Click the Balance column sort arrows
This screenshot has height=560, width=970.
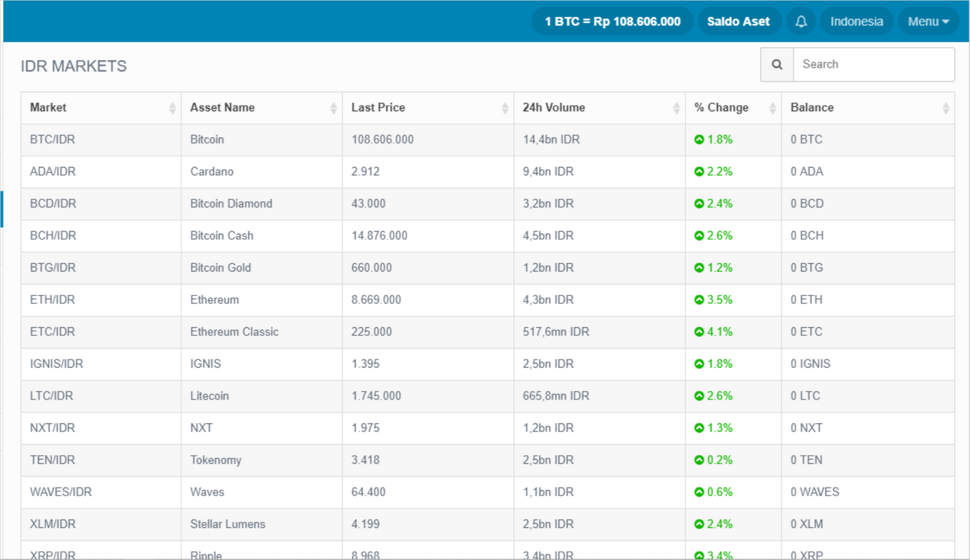pos(945,108)
